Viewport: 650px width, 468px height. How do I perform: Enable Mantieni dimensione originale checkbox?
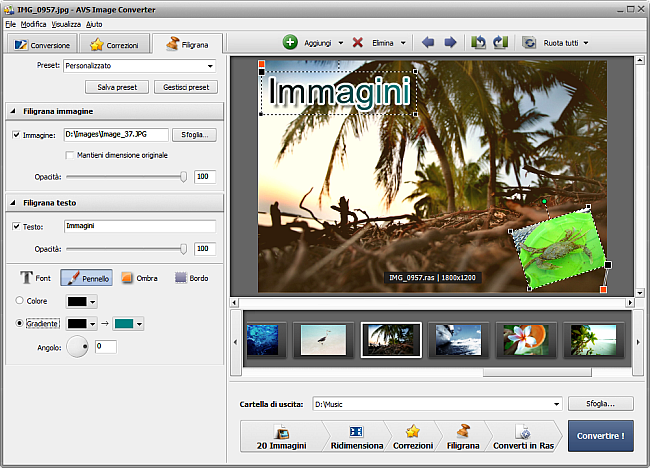(70, 155)
